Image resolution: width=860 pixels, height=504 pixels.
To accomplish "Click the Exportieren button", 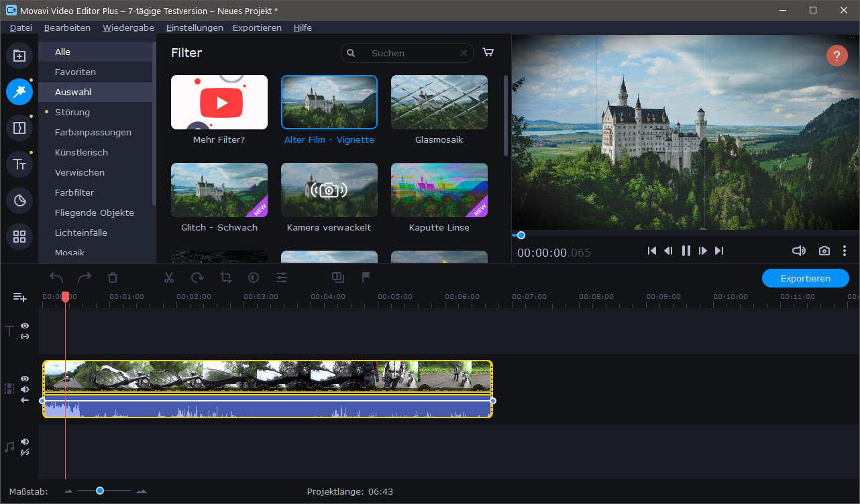I will coord(805,278).
